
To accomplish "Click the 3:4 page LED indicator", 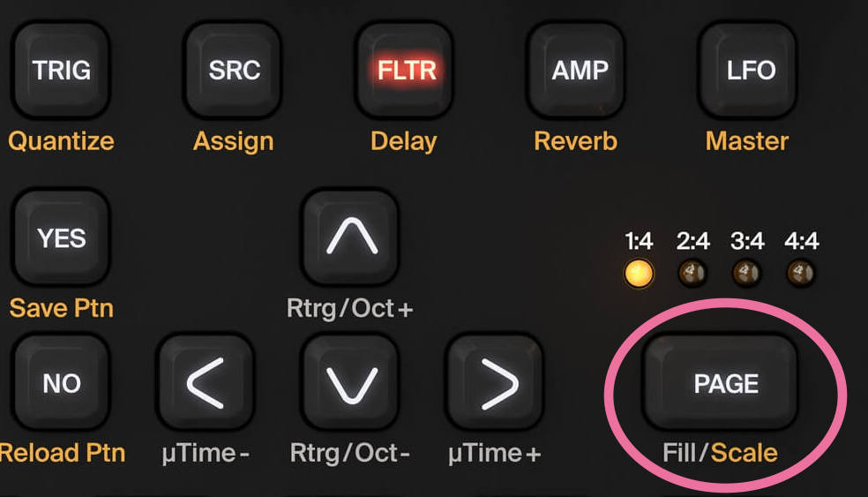I will [x=747, y=273].
